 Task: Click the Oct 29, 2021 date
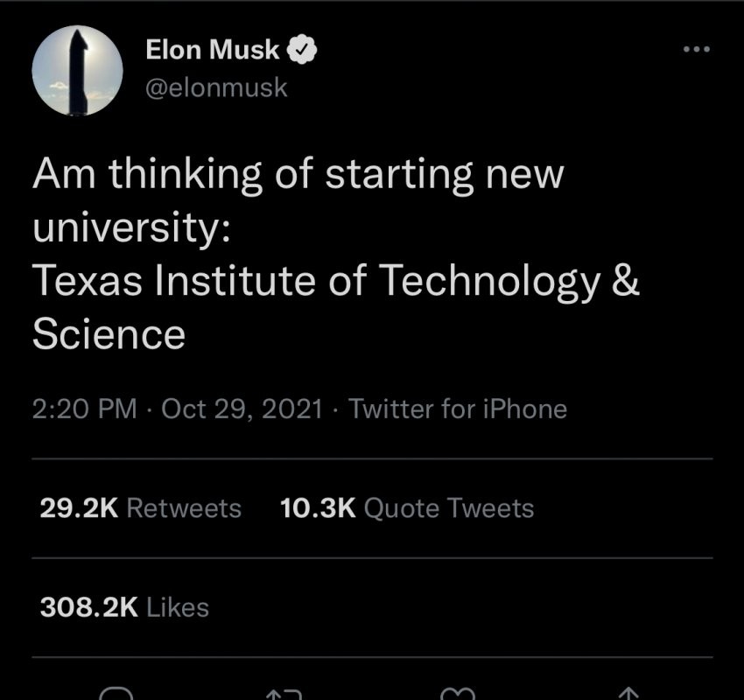(x=242, y=409)
